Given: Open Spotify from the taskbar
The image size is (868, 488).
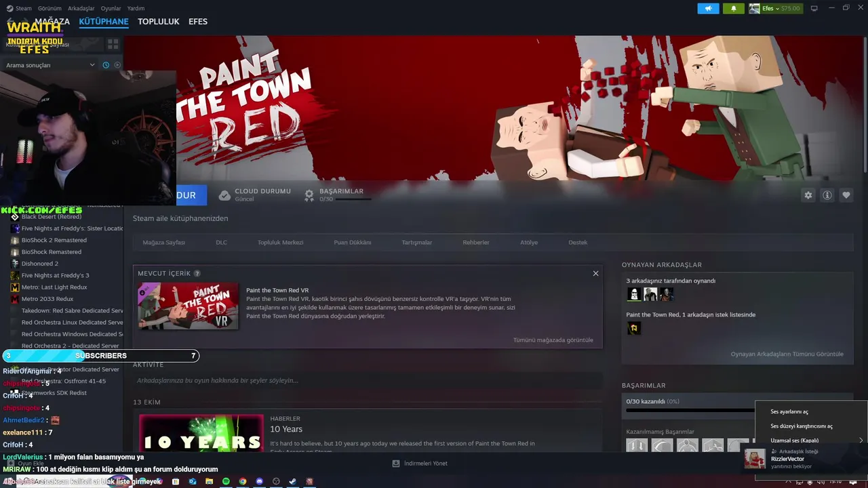Looking at the screenshot, I should pos(226,481).
